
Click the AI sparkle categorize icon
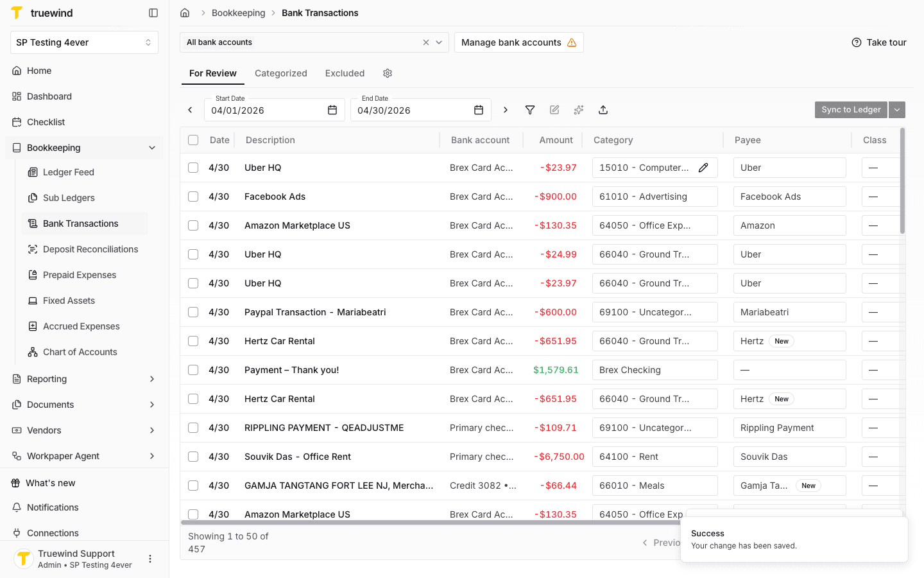coord(579,110)
